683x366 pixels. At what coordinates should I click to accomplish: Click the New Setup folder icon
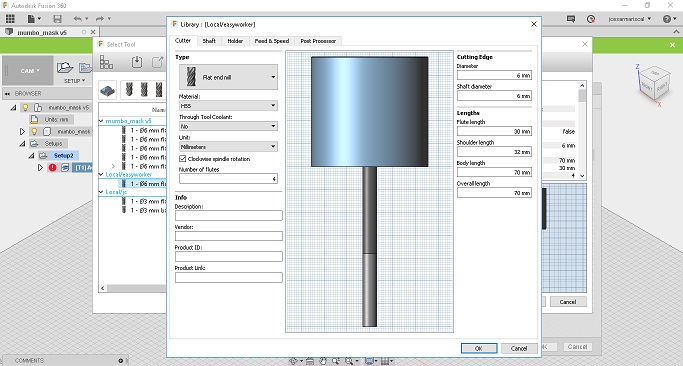[65, 68]
